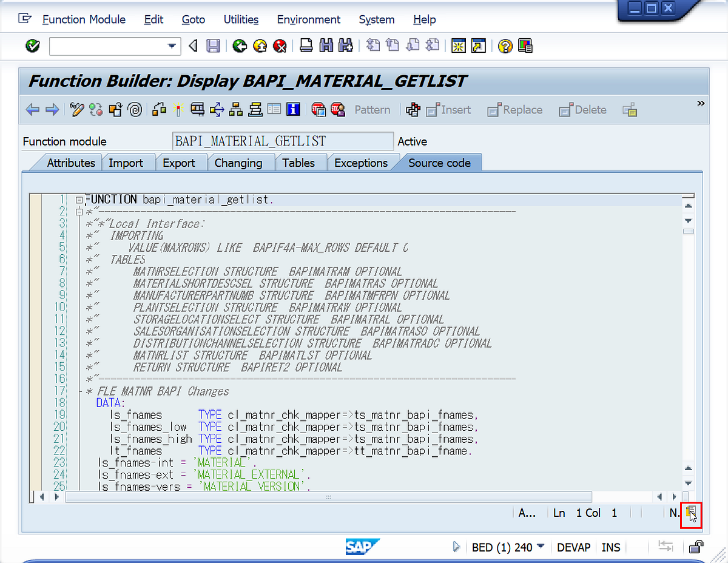Collapse the comment block on line 2
The width and height of the screenshot is (728, 563).
tap(79, 212)
